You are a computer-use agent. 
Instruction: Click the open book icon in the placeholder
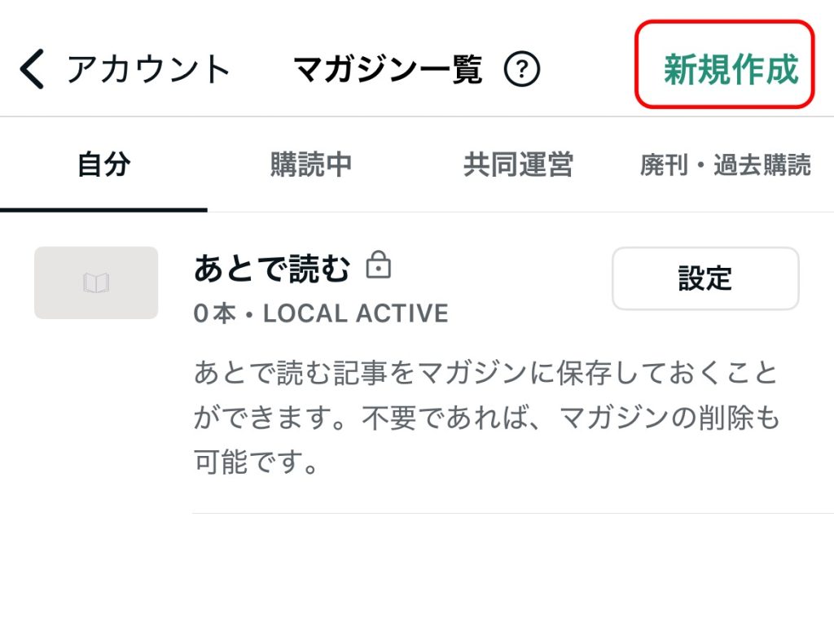(96, 283)
